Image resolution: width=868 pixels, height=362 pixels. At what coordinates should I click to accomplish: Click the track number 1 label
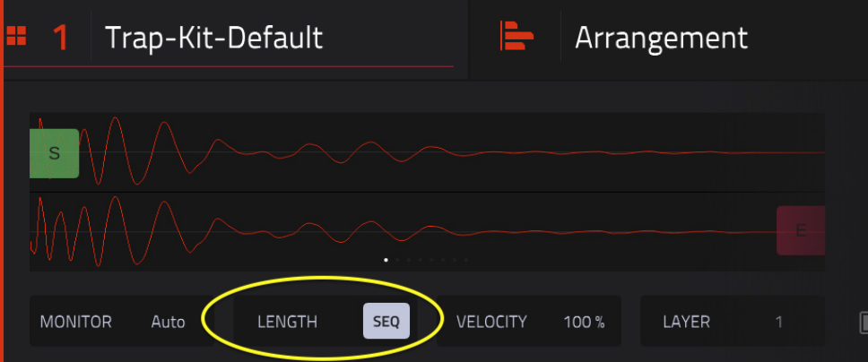pos(60,38)
